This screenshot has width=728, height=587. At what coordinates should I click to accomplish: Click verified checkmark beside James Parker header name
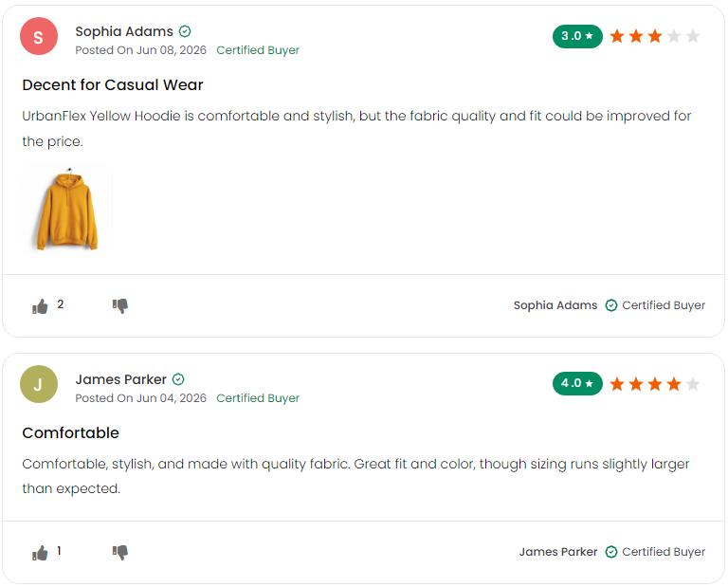pos(178,379)
